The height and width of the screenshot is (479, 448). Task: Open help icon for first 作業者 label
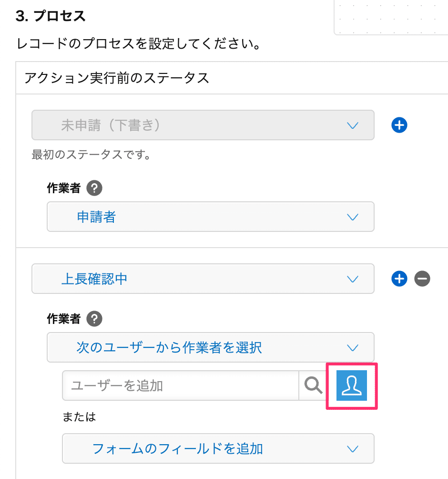pos(94,188)
